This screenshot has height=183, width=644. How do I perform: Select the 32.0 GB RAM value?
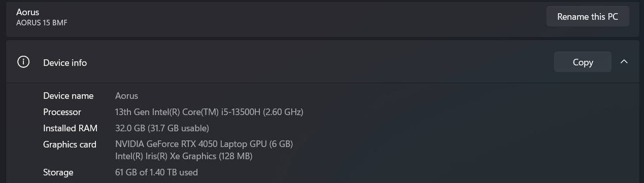162,128
